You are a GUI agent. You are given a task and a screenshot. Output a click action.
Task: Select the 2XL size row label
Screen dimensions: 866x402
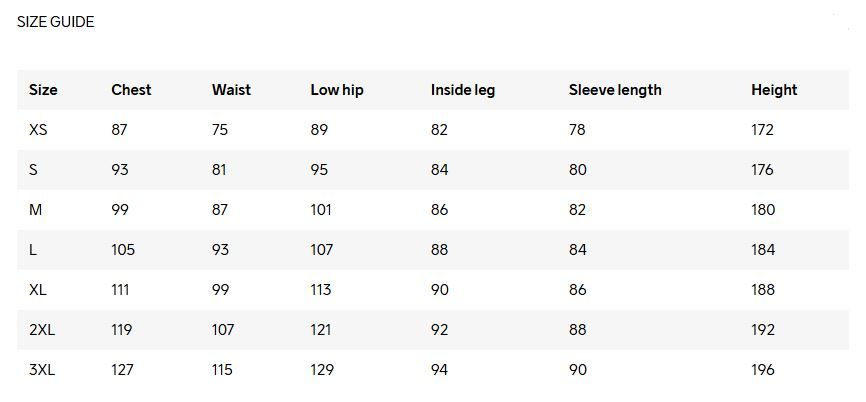coord(42,330)
